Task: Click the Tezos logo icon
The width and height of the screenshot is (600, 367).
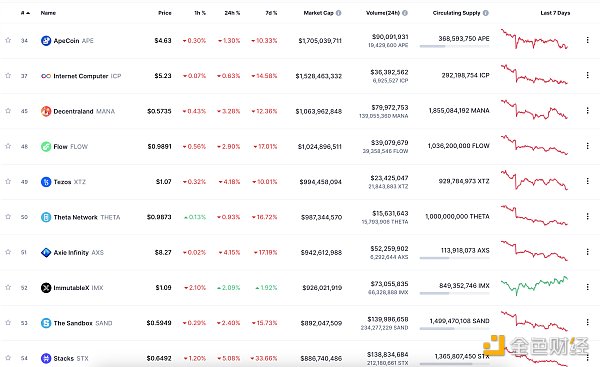Action: pos(46,182)
